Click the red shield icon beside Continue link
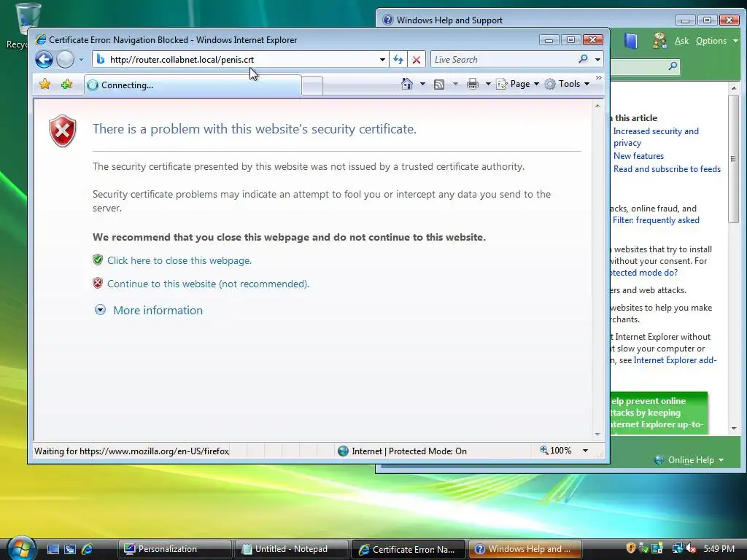The width and height of the screenshot is (747, 560). (98, 283)
